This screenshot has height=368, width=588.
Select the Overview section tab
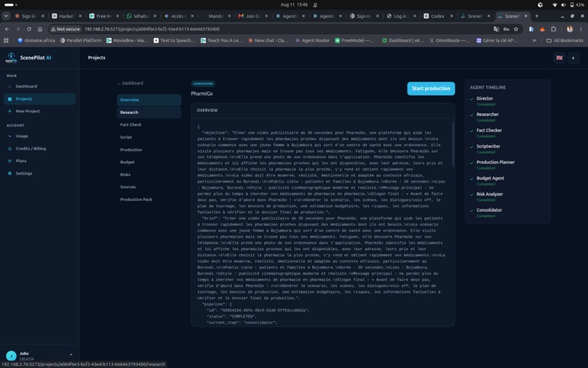149,100
